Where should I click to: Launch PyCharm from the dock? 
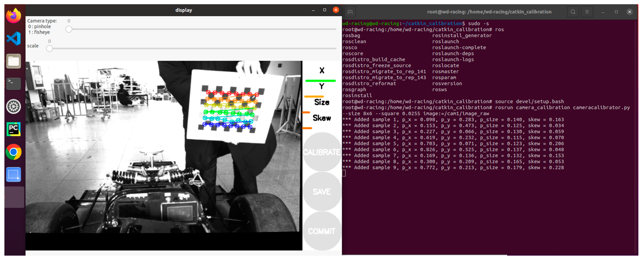(x=14, y=129)
